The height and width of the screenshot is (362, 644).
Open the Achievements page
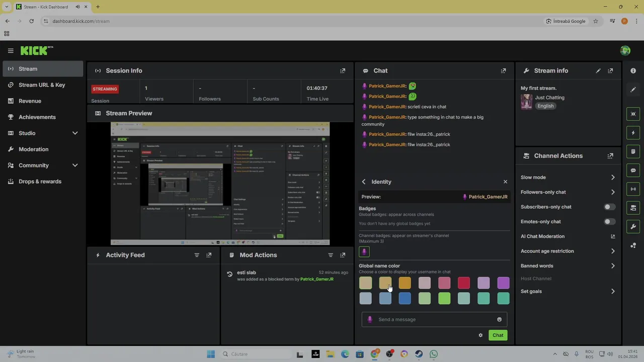(x=43, y=117)
